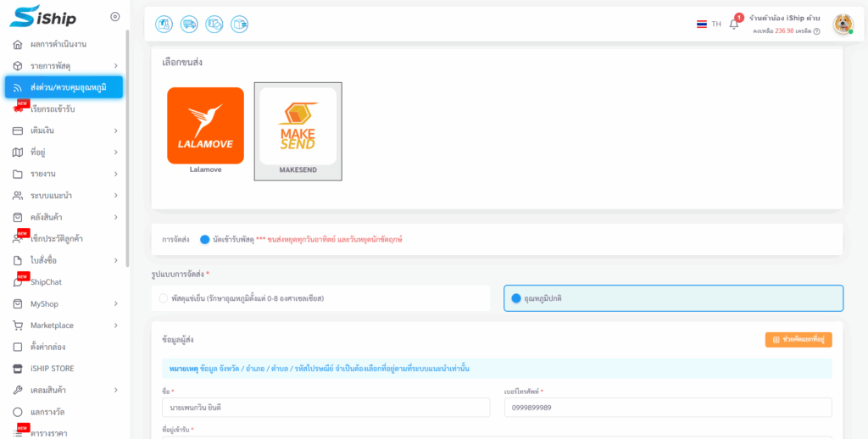Click the รายการพัสดุ box icon
The image size is (868, 439).
18,66
